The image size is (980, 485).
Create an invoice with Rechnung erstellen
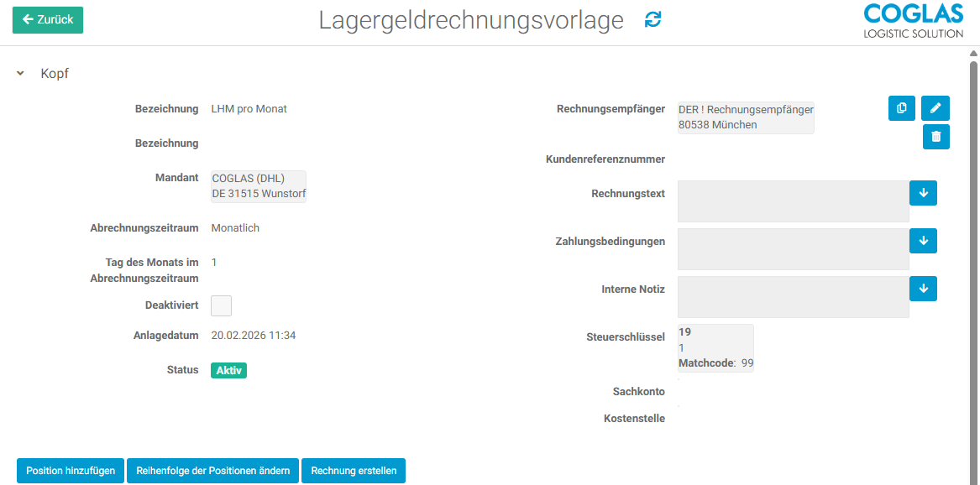354,471
